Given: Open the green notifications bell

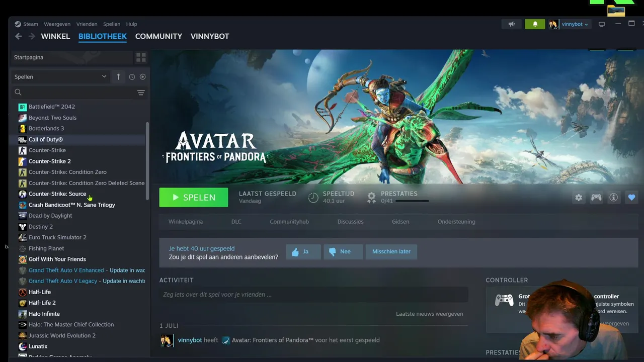Looking at the screenshot, I should (535, 24).
